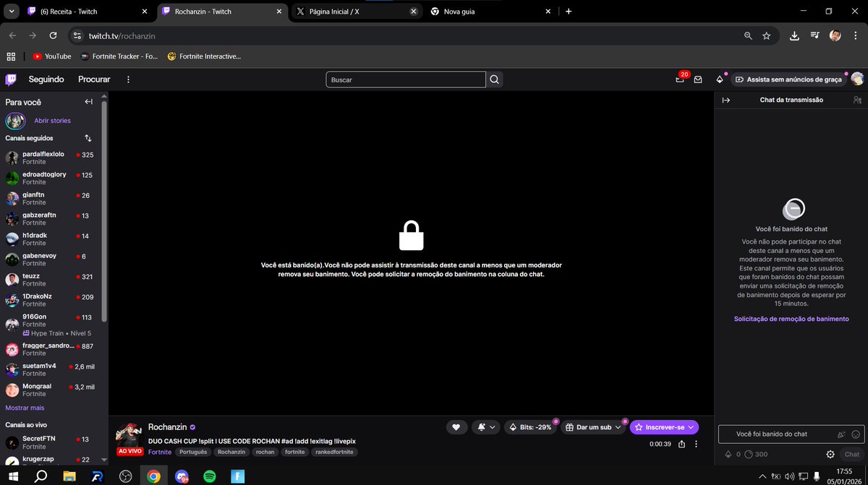
Task: Click the Fortnite category link under stream title
Action: (x=160, y=452)
